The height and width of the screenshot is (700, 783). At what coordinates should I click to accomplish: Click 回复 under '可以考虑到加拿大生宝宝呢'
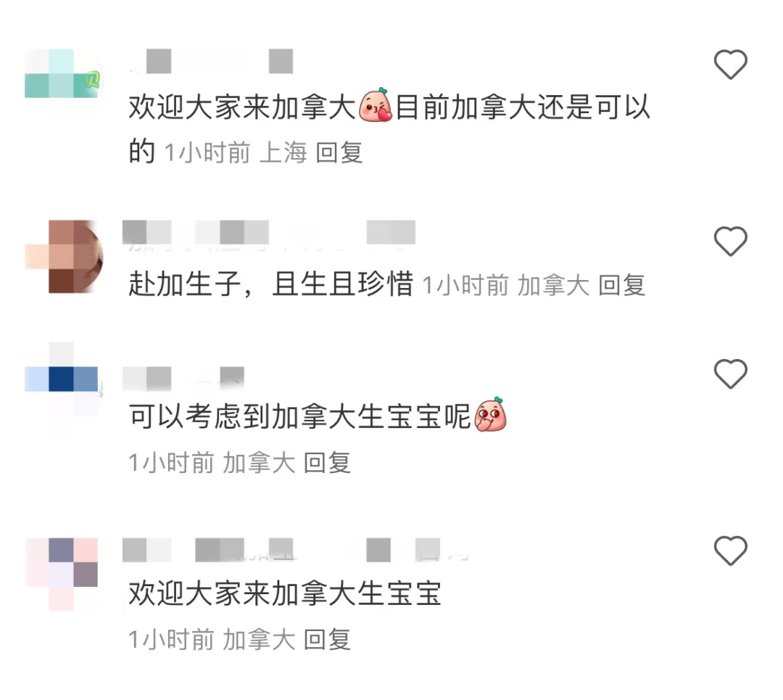pos(327,462)
